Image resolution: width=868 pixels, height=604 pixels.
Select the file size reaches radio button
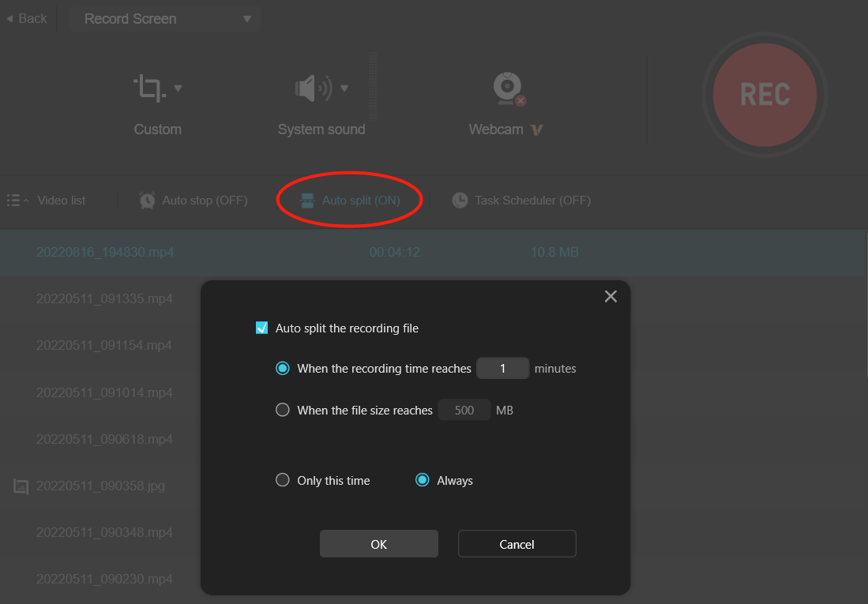(x=282, y=409)
